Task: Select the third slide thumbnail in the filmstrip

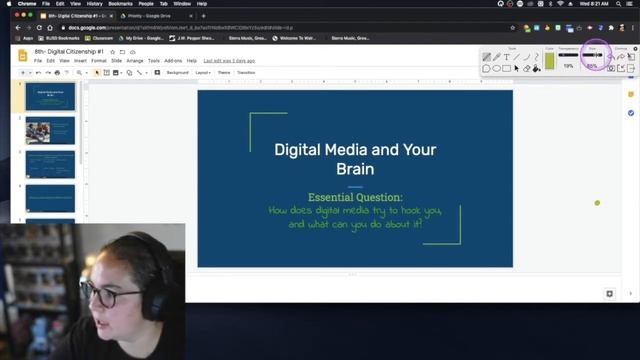Action: pyautogui.click(x=50, y=164)
